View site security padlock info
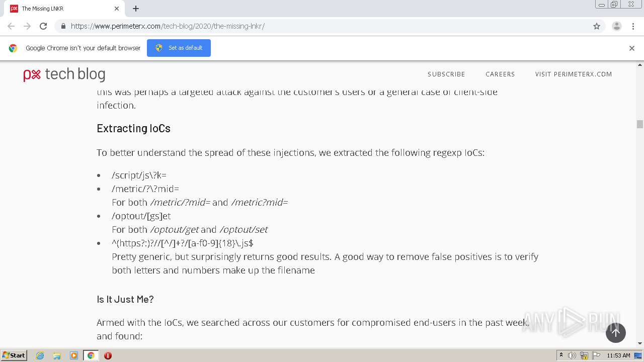The width and height of the screenshot is (644, 362). [63, 26]
